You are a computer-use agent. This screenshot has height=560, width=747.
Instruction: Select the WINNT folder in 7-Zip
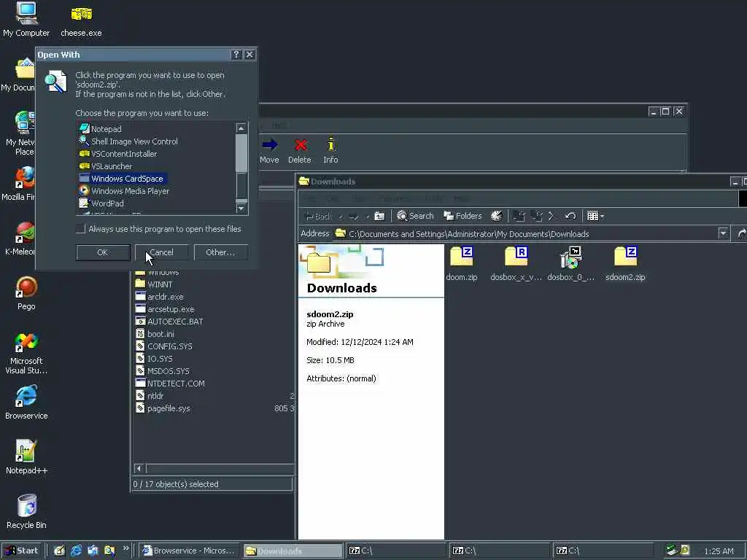point(153,284)
